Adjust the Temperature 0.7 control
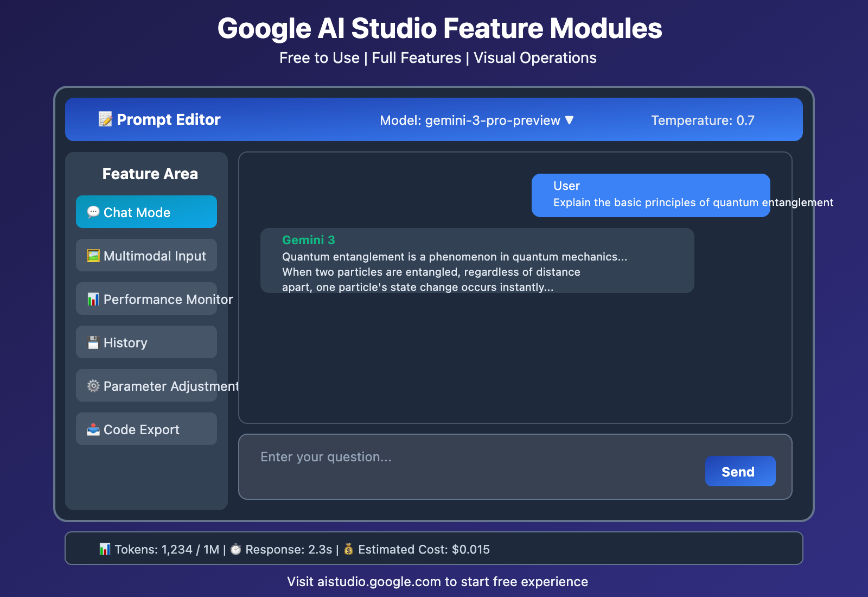Image resolution: width=868 pixels, height=597 pixels. click(x=703, y=120)
